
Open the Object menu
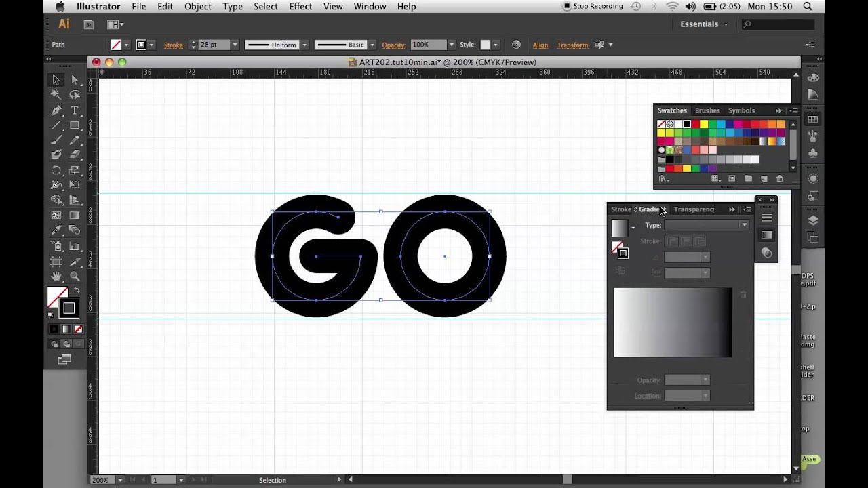[x=197, y=6]
